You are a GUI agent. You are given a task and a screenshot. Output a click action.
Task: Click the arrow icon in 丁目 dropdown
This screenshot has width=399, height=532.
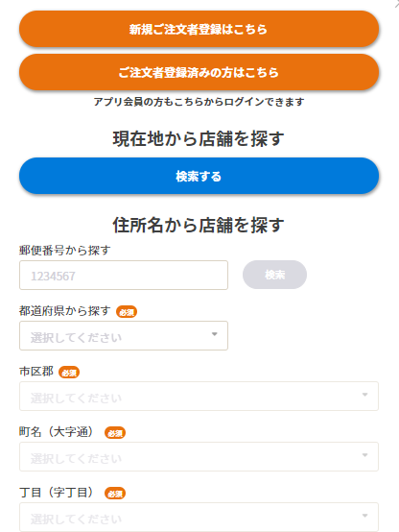[364, 516]
